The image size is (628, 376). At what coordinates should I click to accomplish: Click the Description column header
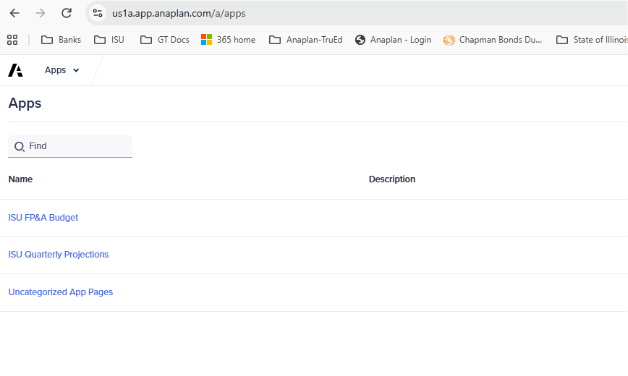pyautogui.click(x=392, y=179)
